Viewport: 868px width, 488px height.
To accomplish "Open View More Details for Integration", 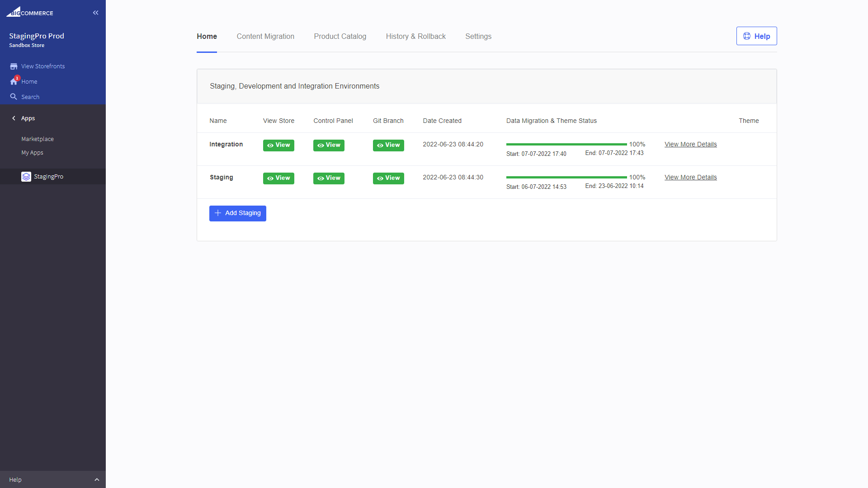I will pos(690,145).
